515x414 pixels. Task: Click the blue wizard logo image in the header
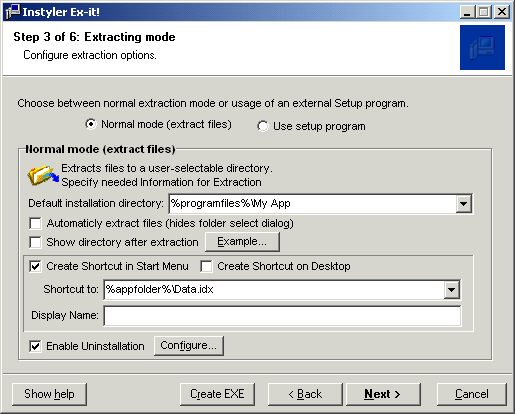tap(482, 48)
